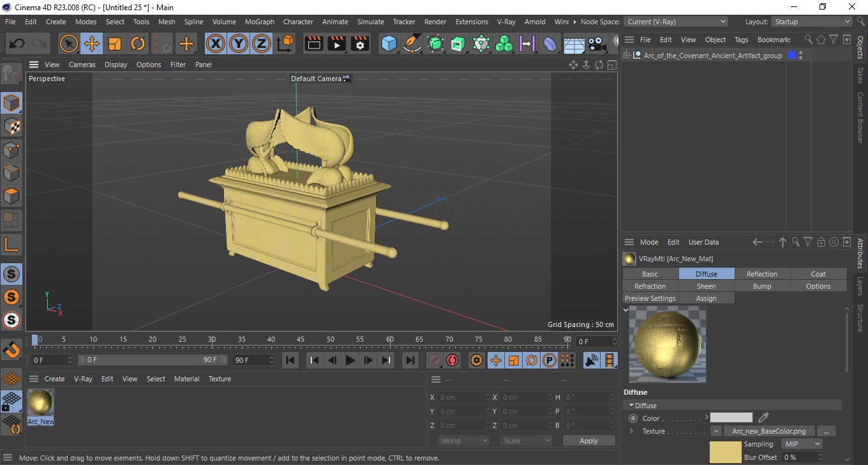The height and width of the screenshot is (465, 868).
Task: Jump to end of animation button
Action: point(410,360)
